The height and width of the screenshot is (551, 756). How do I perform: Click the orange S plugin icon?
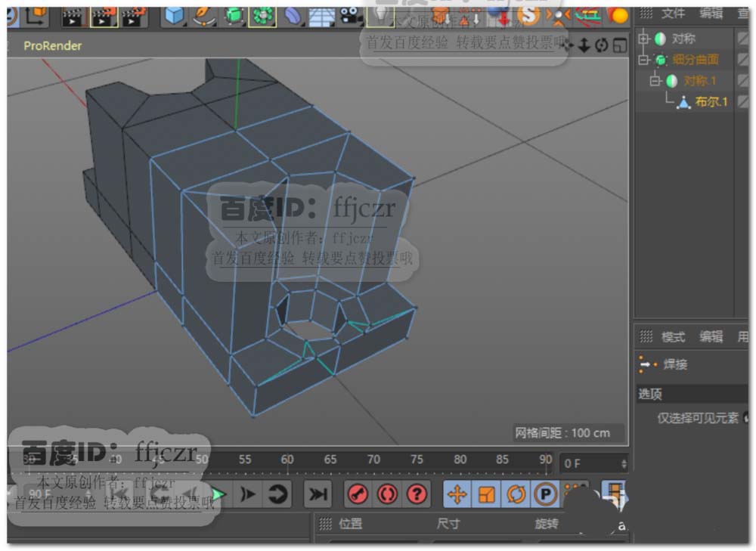point(529,16)
